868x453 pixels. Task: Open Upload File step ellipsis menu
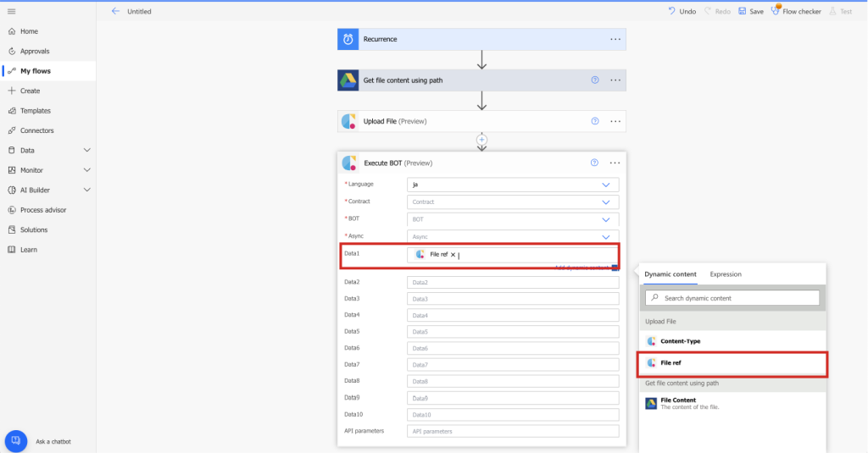point(615,121)
